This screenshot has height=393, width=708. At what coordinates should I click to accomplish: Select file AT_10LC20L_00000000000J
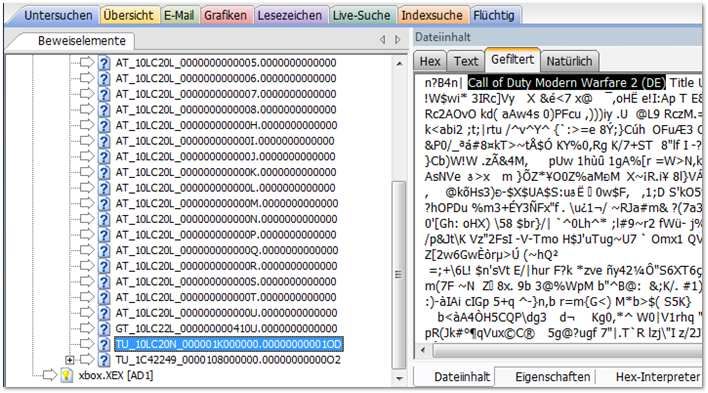coord(225,156)
